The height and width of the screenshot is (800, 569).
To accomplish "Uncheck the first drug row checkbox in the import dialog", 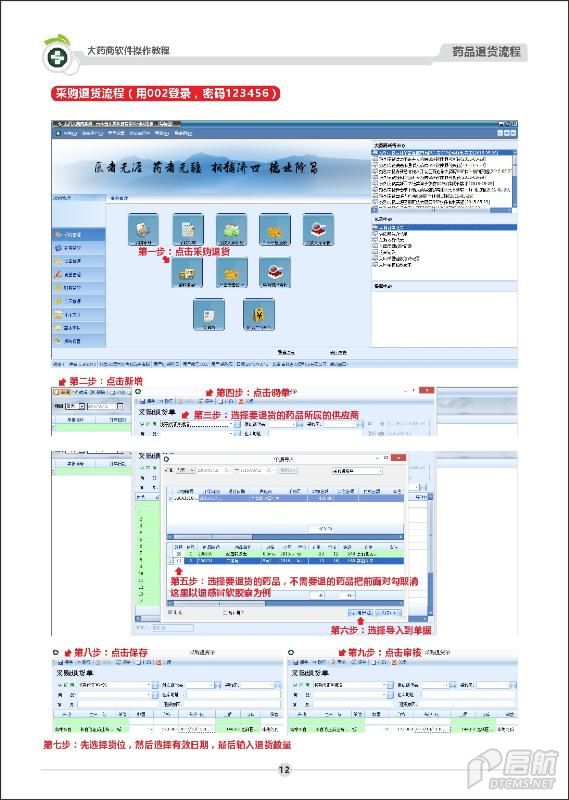I will click(179, 554).
